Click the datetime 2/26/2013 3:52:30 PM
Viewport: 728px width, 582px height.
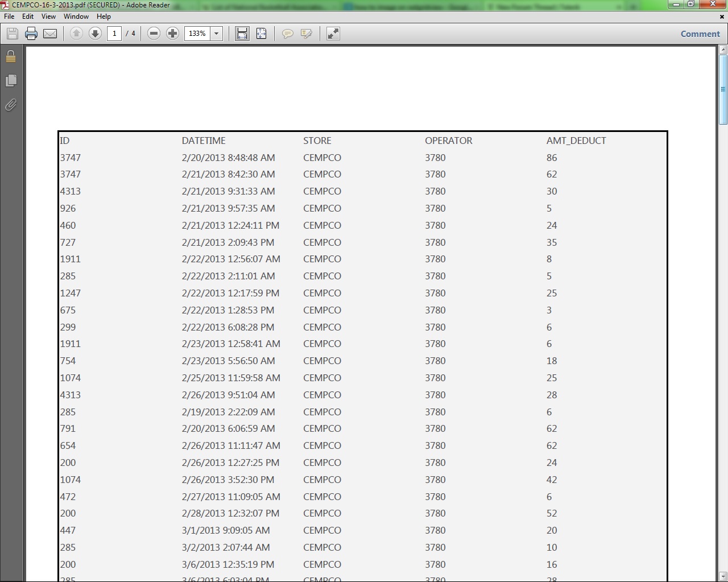(228, 480)
